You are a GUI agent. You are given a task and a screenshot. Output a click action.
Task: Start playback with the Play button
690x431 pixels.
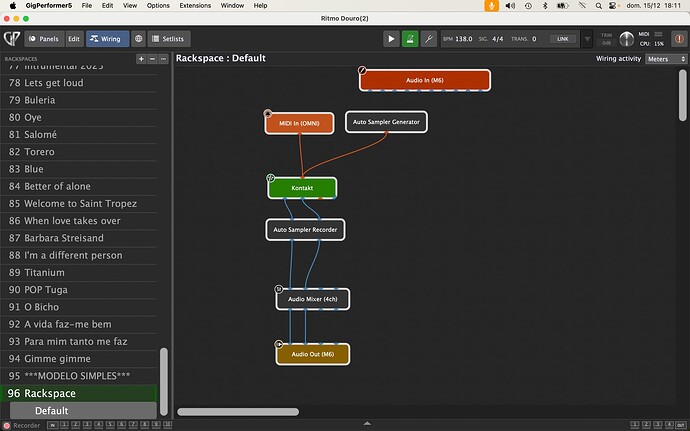point(391,39)
